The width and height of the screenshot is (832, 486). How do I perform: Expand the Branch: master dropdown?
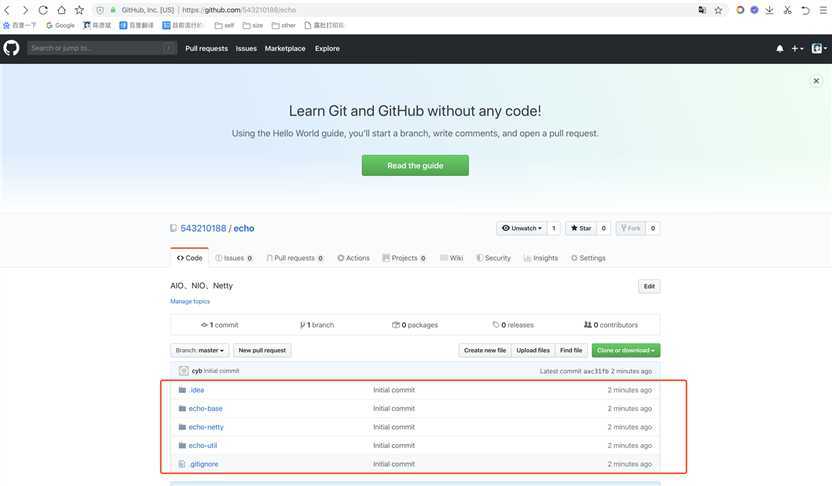[x=199, y=350]
